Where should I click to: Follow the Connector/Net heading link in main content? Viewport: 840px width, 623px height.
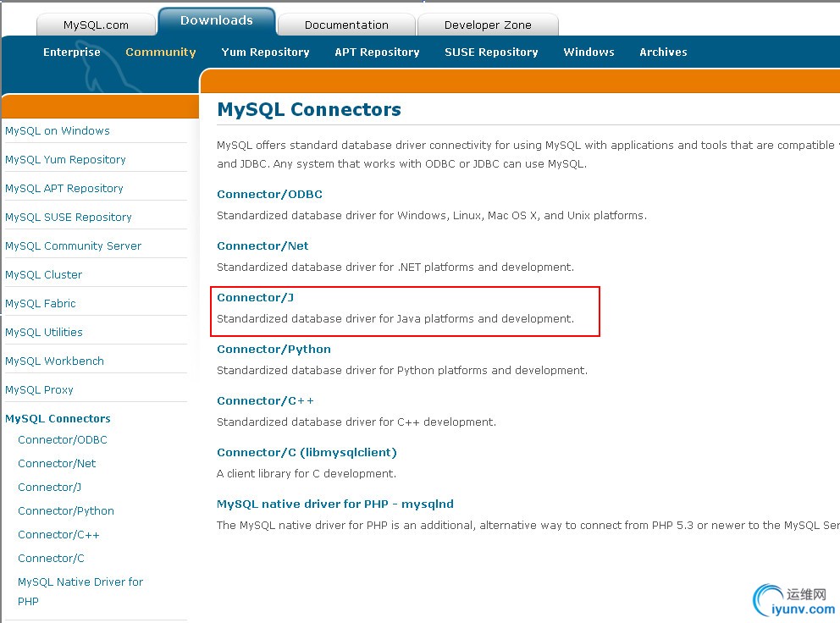pos(262,245)
